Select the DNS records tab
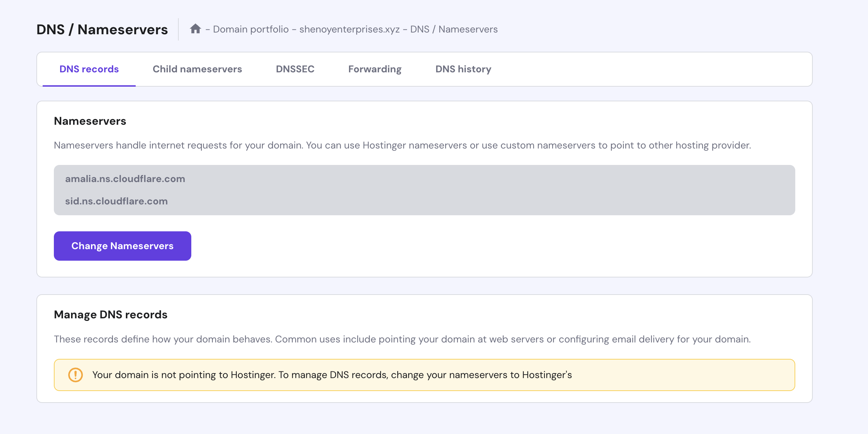The height and width of the screenshot is (434, 868). [x=89, y=69]
